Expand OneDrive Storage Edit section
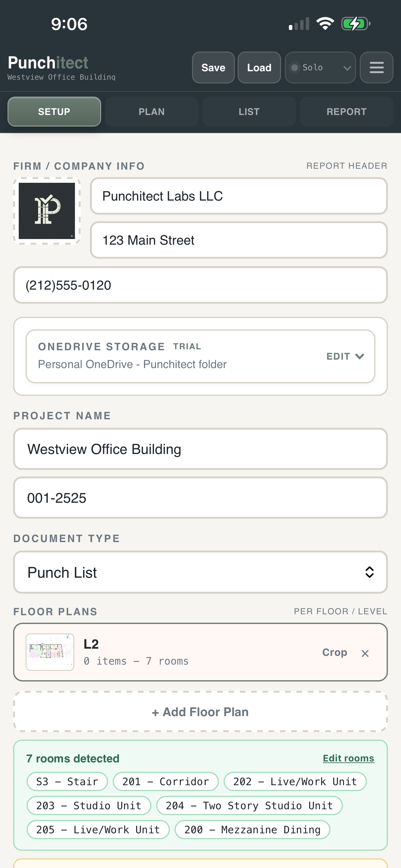 tap(345, 356)
